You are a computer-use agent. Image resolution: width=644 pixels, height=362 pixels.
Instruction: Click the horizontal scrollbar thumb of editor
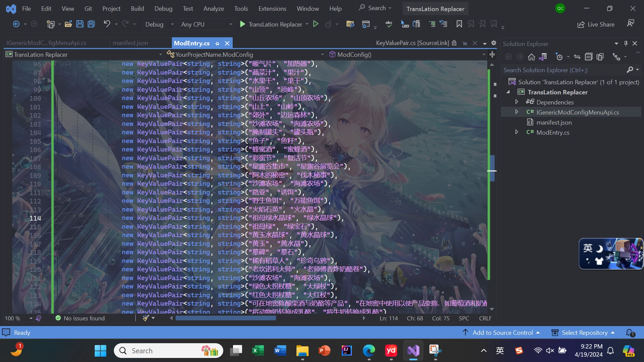pyautogui.click(x=226, y=318)
